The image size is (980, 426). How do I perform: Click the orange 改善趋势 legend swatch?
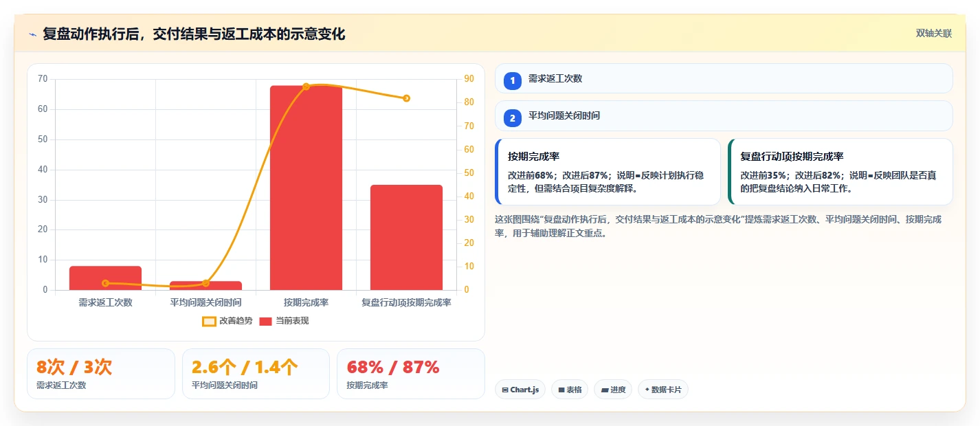(x=209, y=321)
